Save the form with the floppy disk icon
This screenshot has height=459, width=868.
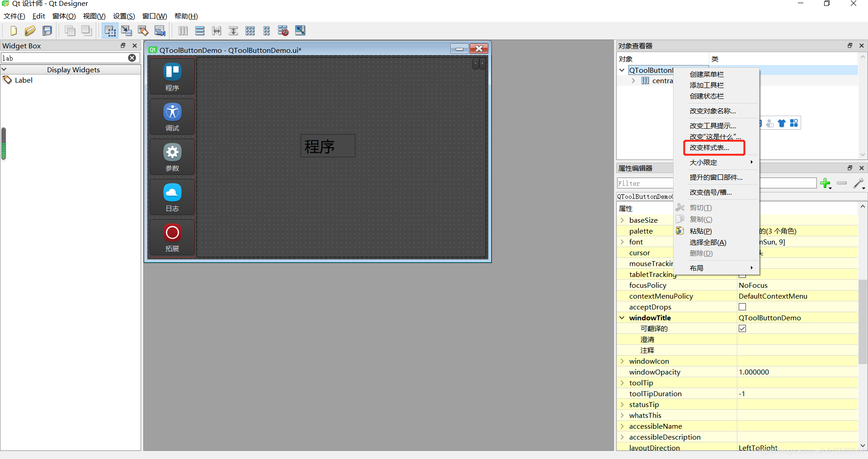tap(47, 31)
